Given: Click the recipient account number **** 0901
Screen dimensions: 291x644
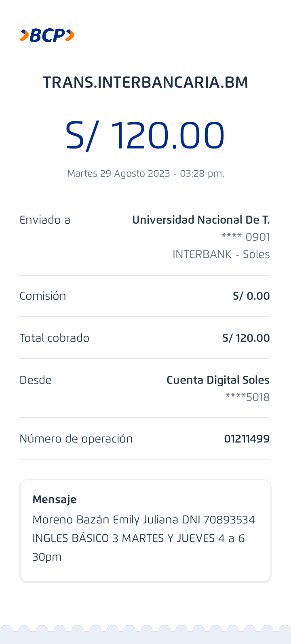Looking at the screenshot, I should pyautogui.click(x=245, y=237).
